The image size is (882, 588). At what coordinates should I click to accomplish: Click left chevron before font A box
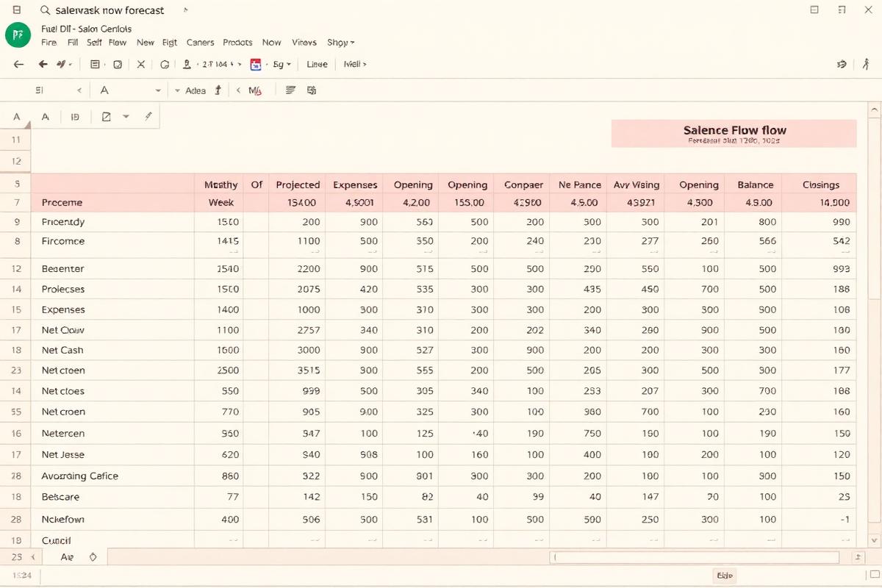[79, 90]
